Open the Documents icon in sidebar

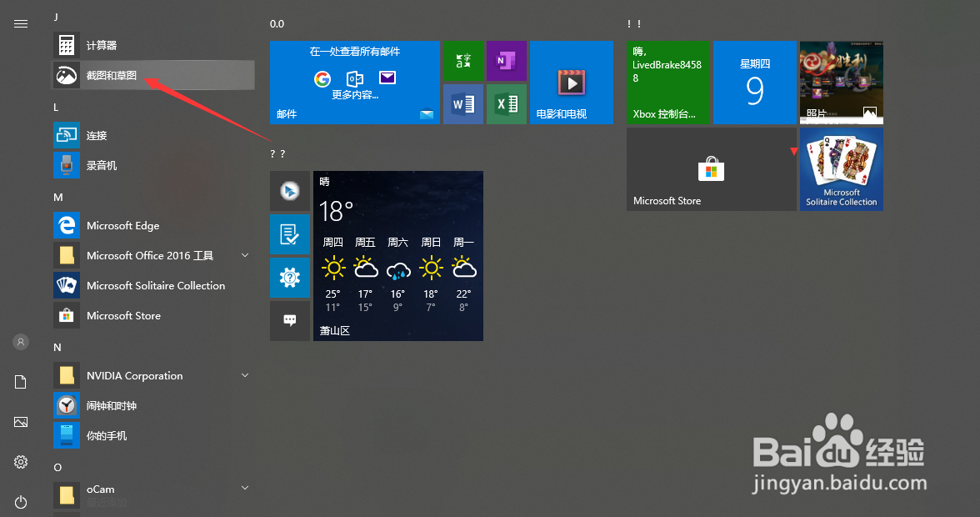click(x=21, y=382)
